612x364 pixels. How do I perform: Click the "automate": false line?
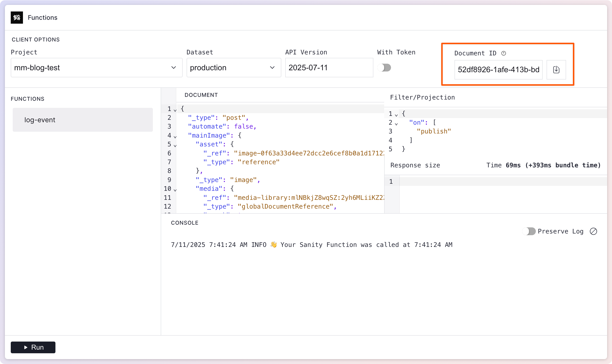[x=222, y=126]
